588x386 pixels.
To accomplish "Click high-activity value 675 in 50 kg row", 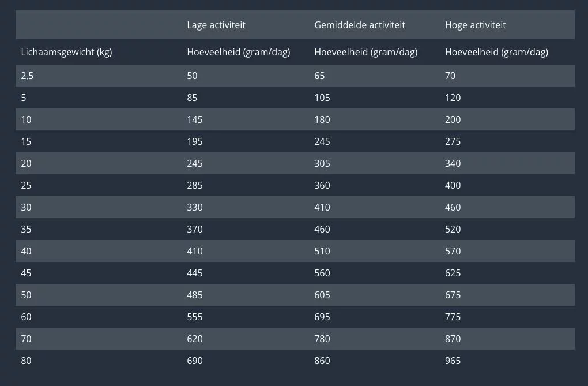I will (453, 295).
